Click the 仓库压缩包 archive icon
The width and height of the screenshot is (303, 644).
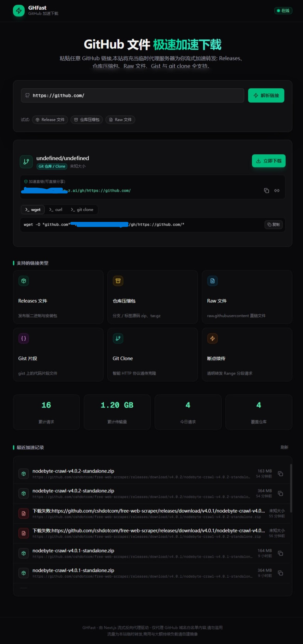[118, 281]
